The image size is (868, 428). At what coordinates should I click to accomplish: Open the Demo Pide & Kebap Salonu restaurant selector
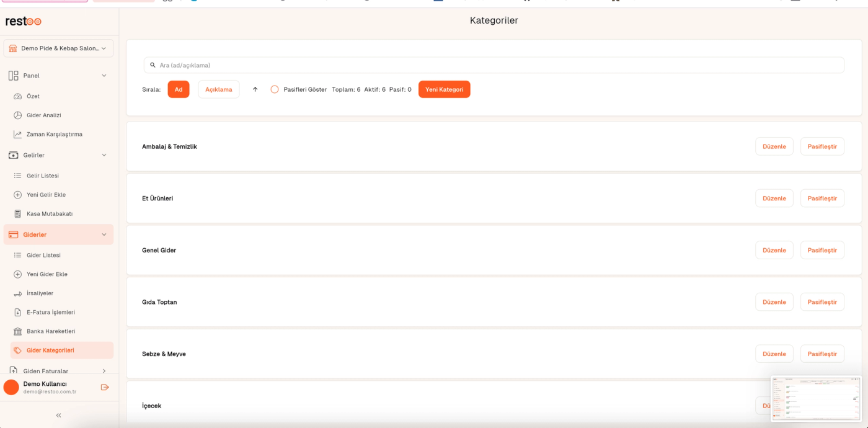(x=58, y=48)
